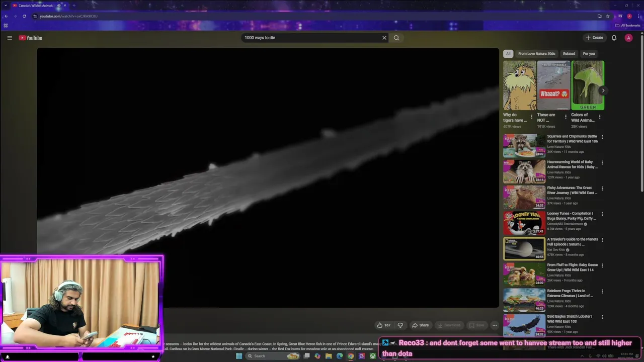Open the 'Colors of Wild Animals' short
The width and height of the screenshot is (644, 362).
tap(588, 85)
